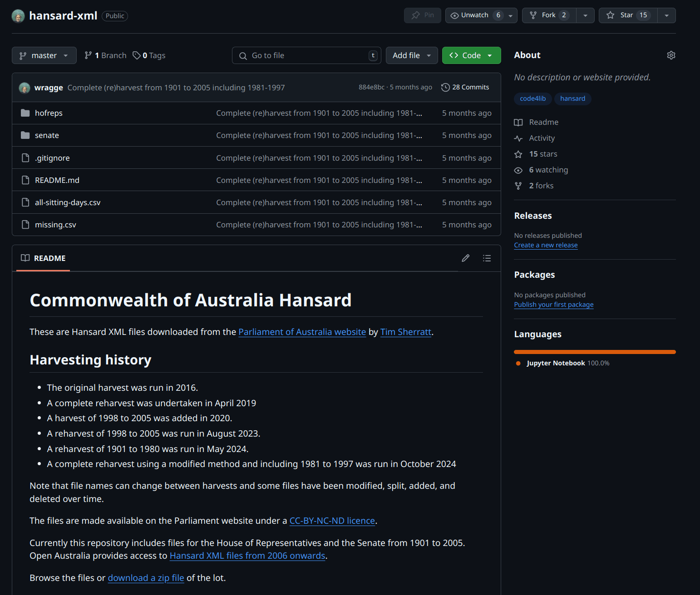Screen dimensions: 700x595
Task: Open Hansard XML files from 2006 onwards link
Action: pyautogui.click(x=247, y=556)
